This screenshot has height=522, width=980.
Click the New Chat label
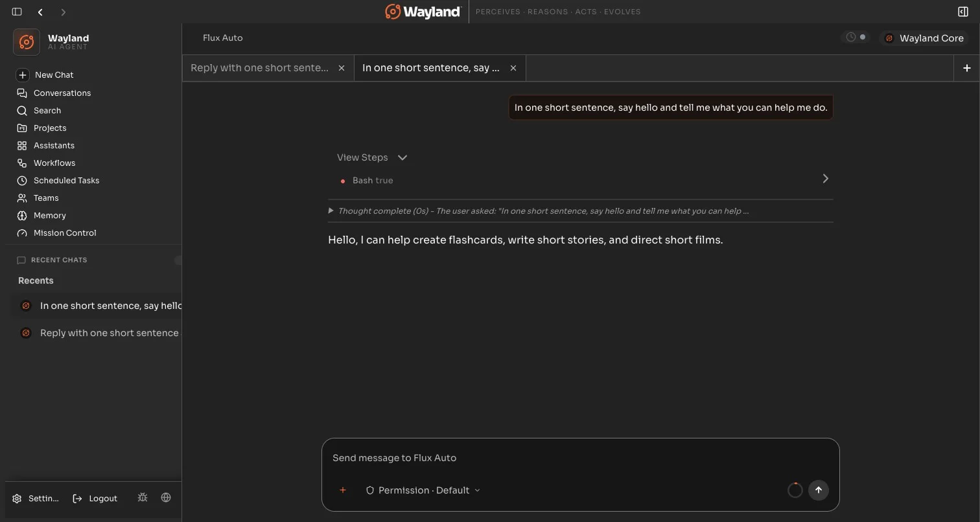(54, 75)
